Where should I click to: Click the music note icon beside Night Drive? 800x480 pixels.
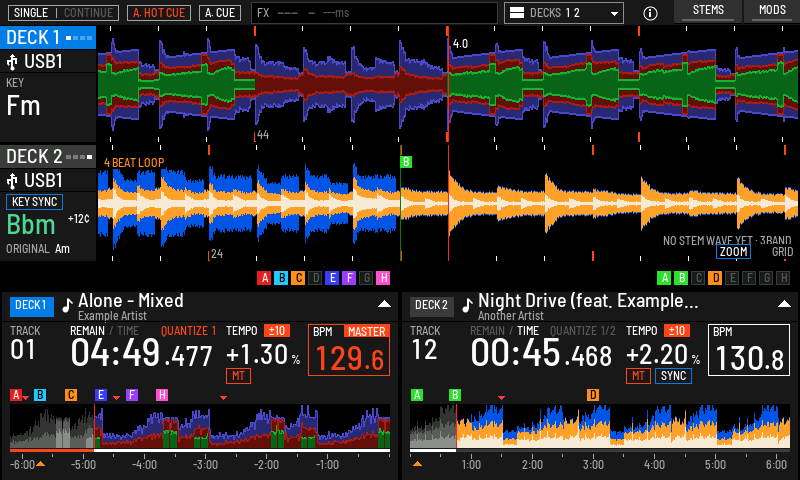467,305
